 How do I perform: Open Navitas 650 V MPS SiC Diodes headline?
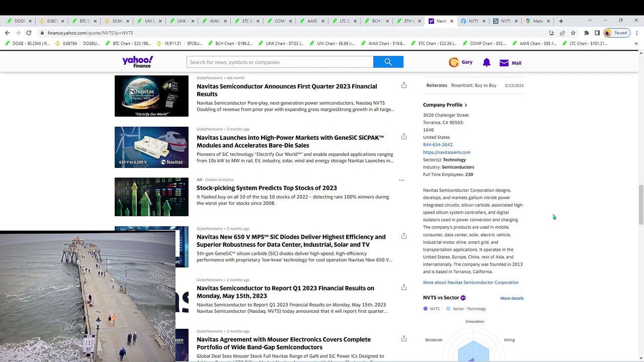pyautogui.click(x=291, y=241)
